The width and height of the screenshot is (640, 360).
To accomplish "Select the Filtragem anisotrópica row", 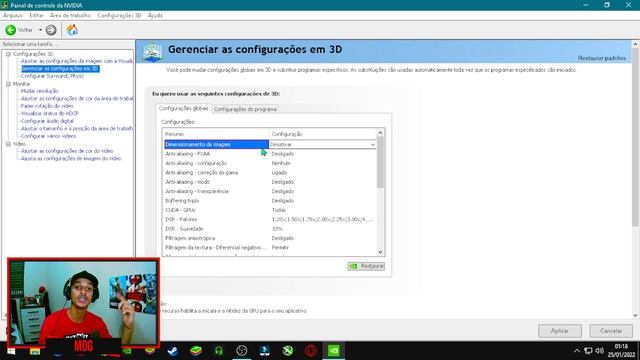I will click(270, 238).
